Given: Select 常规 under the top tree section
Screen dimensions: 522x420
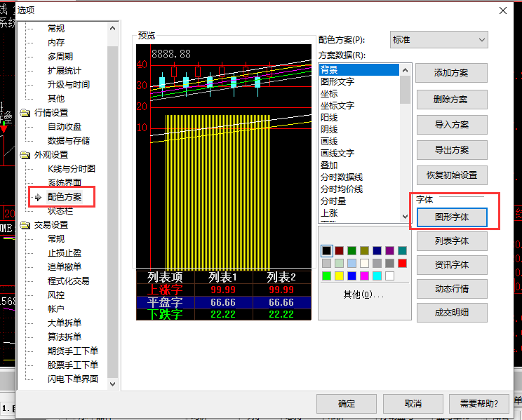Looking at the screenshot, I should (56, 29).
